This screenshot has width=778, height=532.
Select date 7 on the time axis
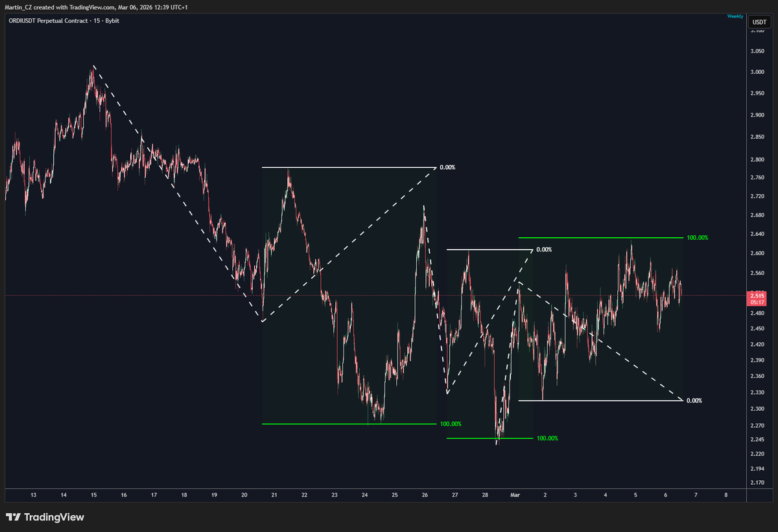(696, 495)
